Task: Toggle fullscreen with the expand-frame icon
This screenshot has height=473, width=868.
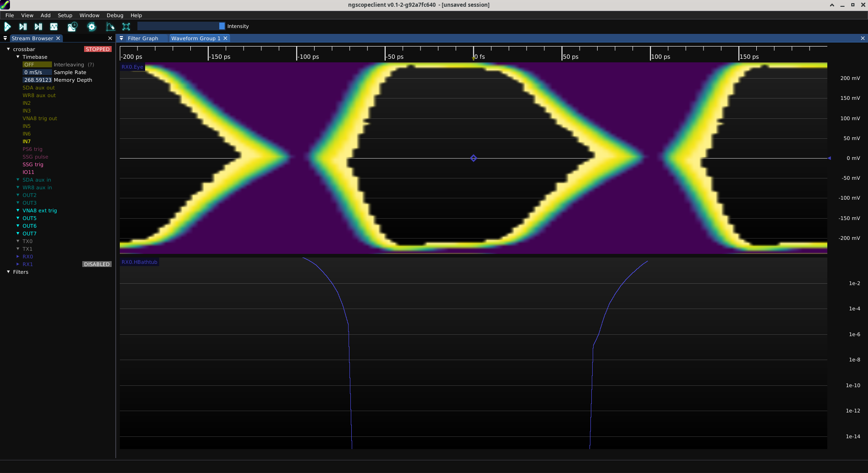Action: 126,27
